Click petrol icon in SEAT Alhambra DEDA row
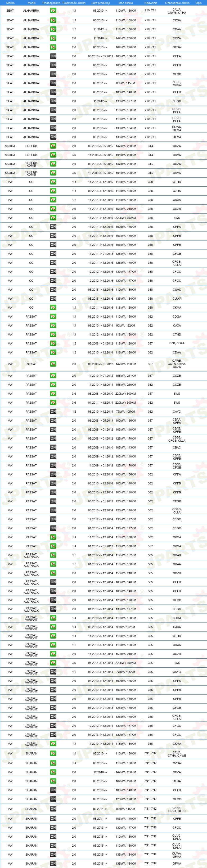This screenshot has height=868, width=207. click(x=53, y=47)
